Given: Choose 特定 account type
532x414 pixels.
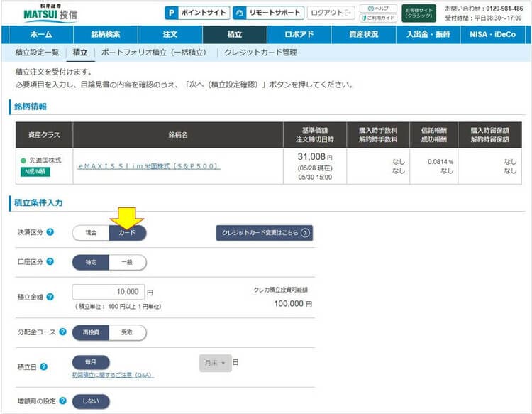Looking at the screenshot, I should pyautogui.click(x=91, y=262).
